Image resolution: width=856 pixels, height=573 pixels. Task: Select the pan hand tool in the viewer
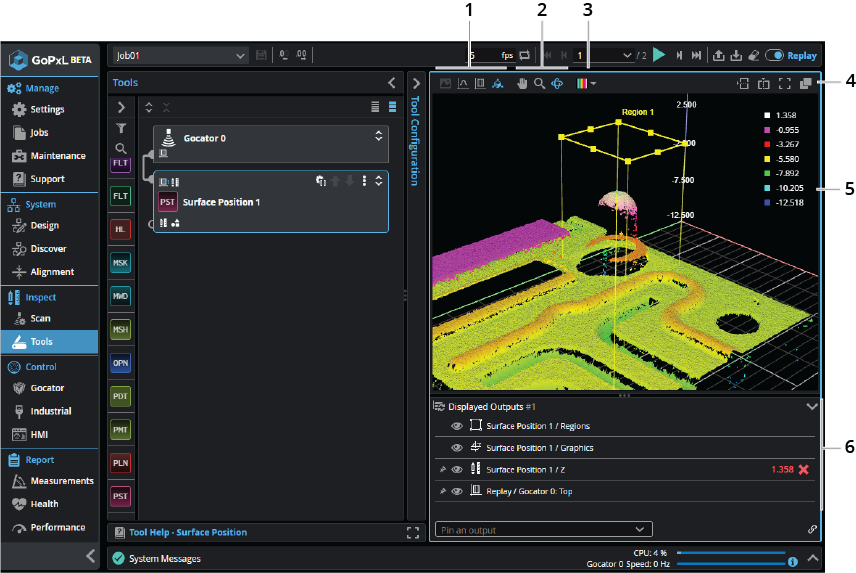click(x=521, y=84)
